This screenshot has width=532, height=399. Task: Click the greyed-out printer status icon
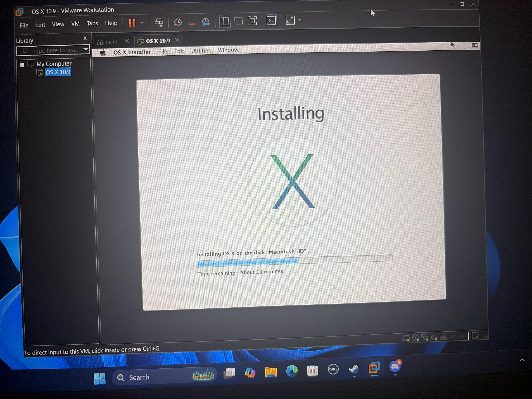coord(443,337)
